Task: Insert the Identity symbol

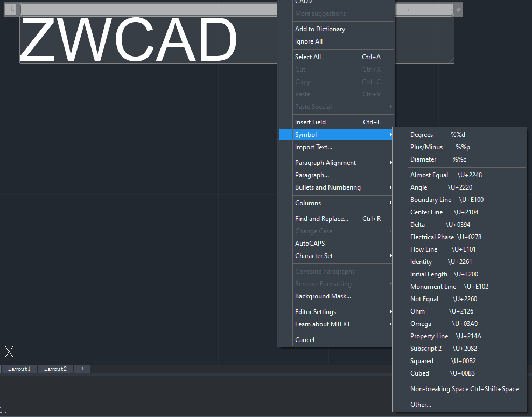Action: coord(459,262)
